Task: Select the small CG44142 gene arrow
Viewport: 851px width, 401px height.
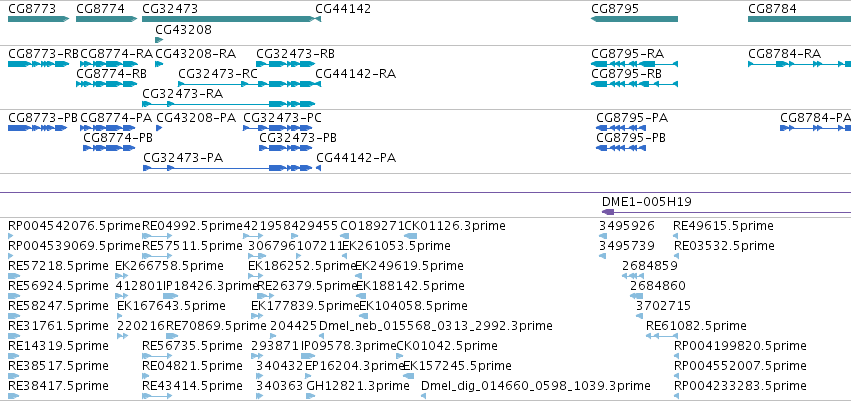Action: (319, 19)
